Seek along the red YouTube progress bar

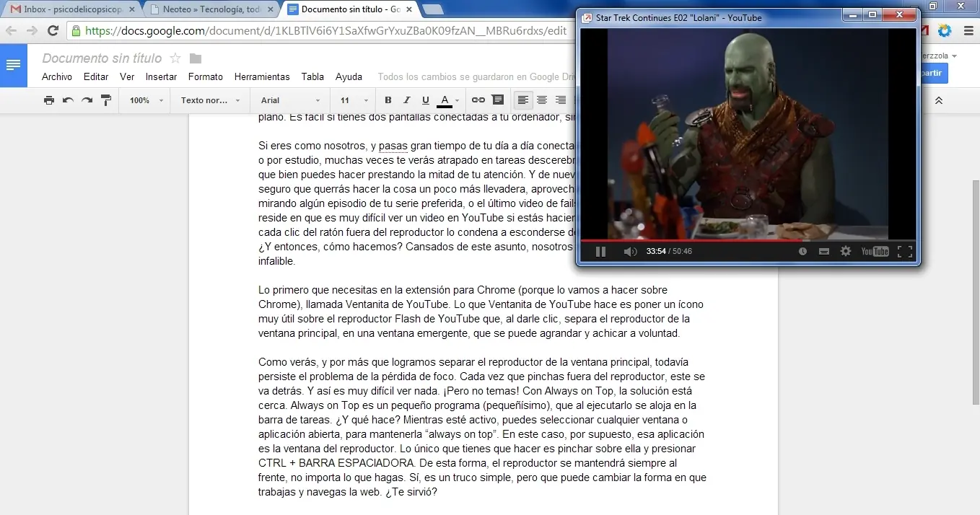click(748, 240)
